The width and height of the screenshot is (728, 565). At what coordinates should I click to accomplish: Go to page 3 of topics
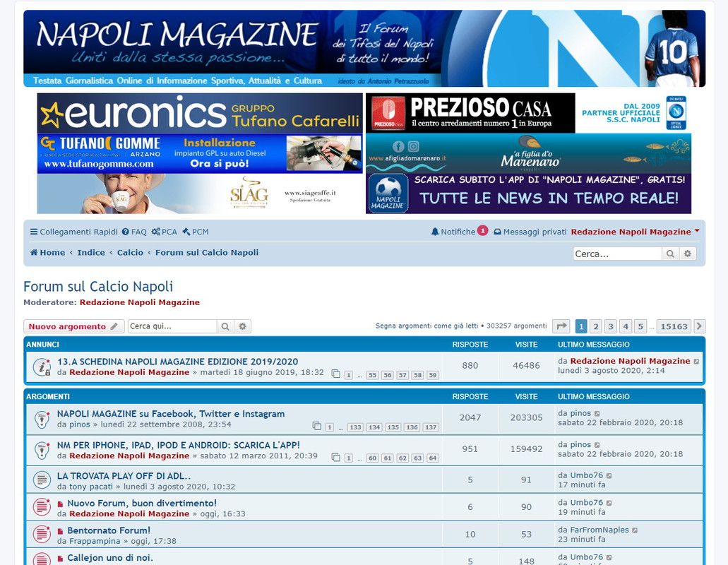pos(611,326)
